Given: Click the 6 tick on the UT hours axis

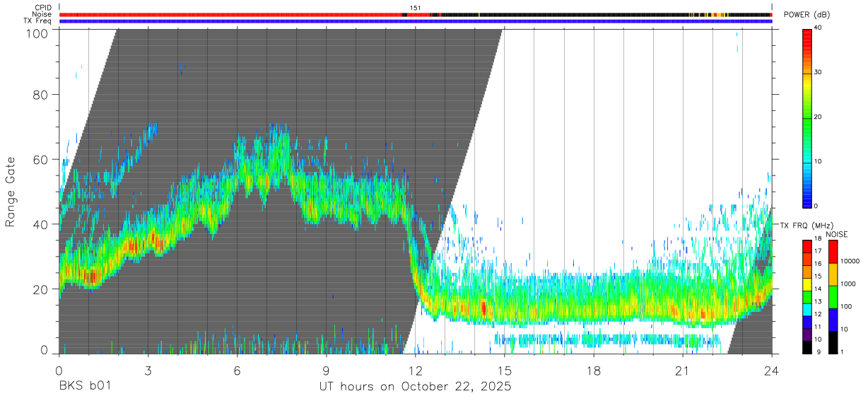Looking at the screenshot, I should pos(237,370).
